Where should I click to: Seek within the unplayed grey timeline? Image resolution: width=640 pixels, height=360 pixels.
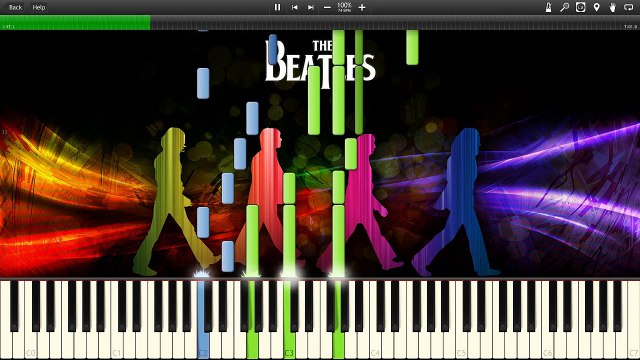pyautogui.click(x=395, y=22)
